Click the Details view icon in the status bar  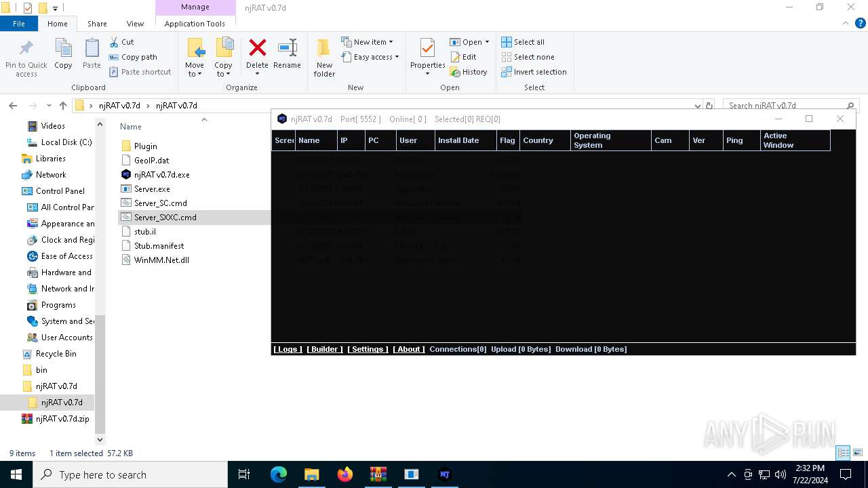(843, 453)
